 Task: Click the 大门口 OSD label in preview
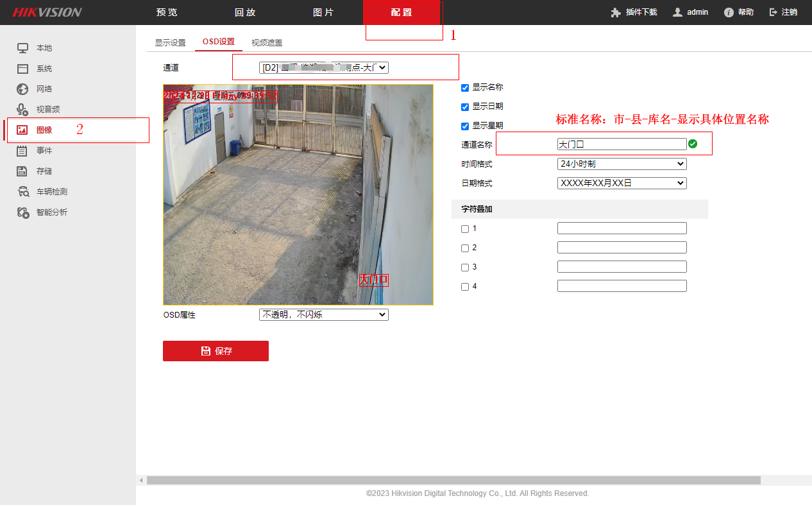click(373, 280)
